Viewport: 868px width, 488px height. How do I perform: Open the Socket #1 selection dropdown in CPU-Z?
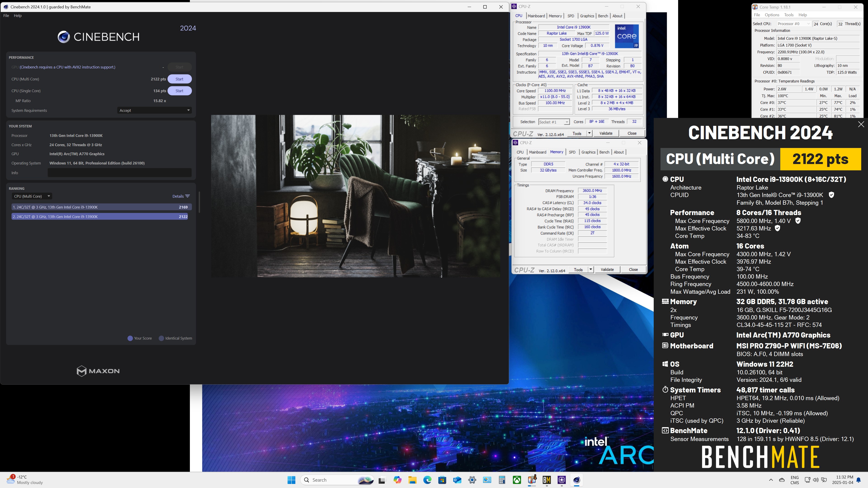click(x=554, y=122)
